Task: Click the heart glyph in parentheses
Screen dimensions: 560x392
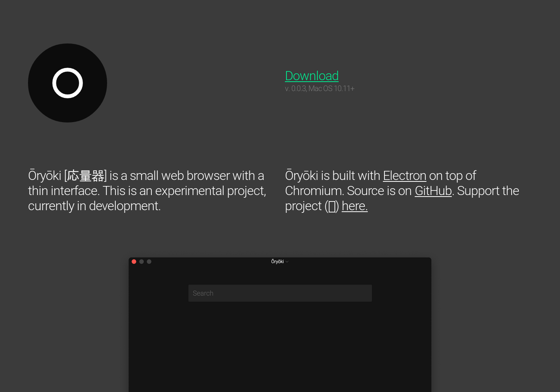Action: point(332,206)
